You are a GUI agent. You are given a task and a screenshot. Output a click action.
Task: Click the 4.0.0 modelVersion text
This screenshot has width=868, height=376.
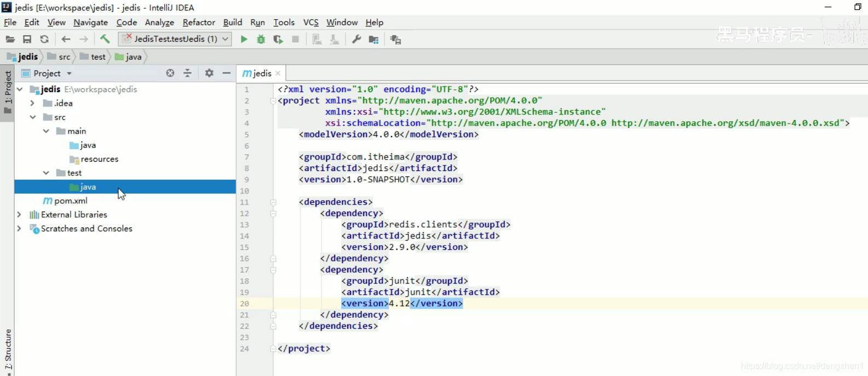coord(387,134)
